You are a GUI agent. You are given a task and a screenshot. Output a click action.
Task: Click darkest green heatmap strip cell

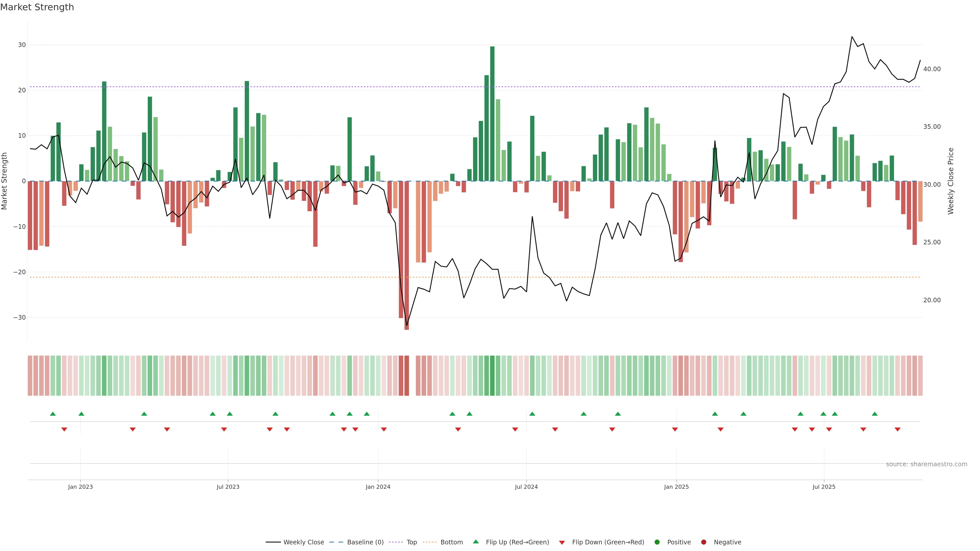[492, 376]
